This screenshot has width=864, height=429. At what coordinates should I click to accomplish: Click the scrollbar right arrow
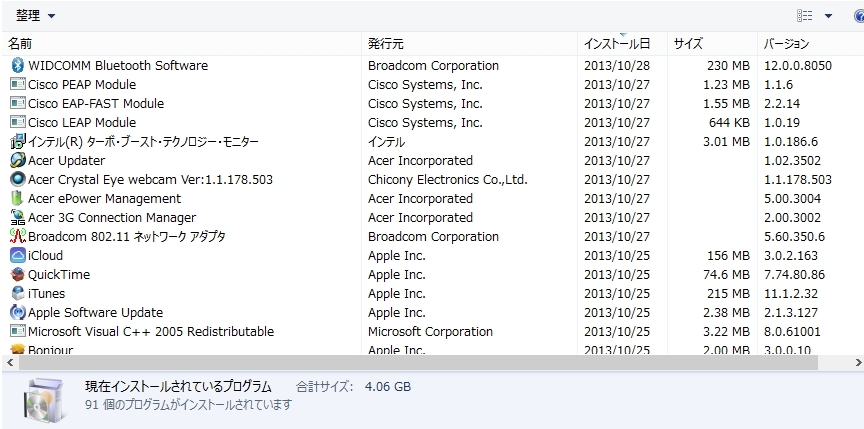point(858,362)
